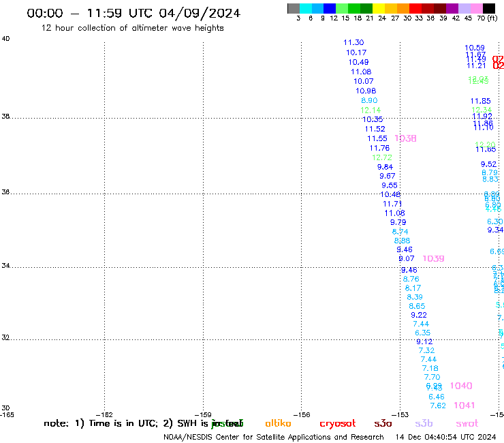Image resolution: width=504 pixels, height=443 pixels.
Task: Click the red 33 ft legend swatch
Action: 415,8
